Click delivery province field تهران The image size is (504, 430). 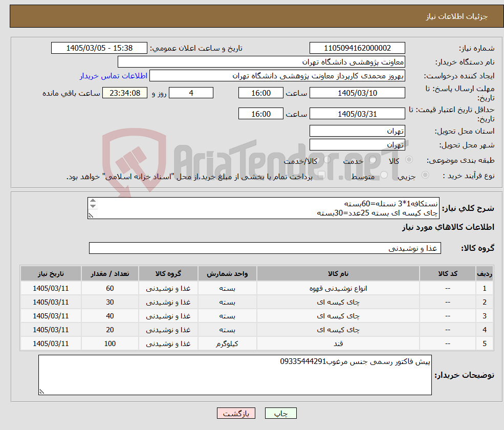point(357,131)
